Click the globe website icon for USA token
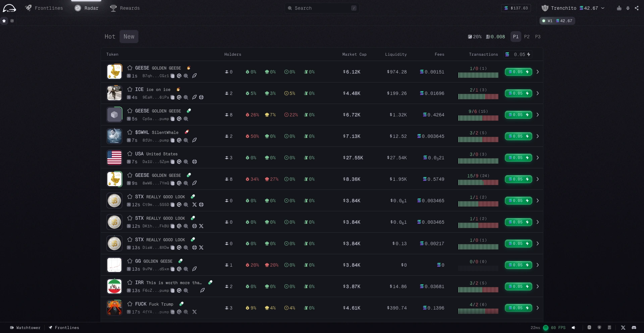Image resolution: width=644 pixels, height=333 pixels. tap(195, 162)
